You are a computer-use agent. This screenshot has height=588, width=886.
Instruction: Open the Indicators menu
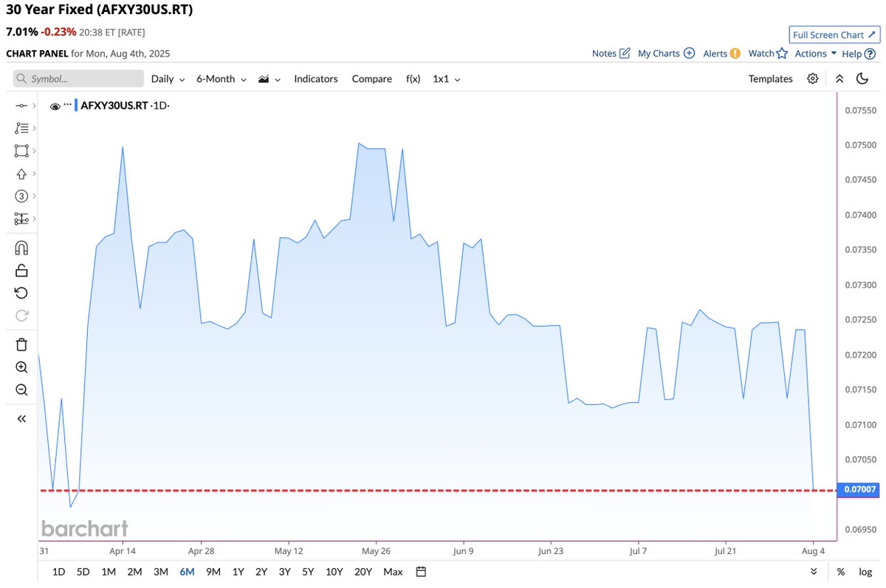point(316,79)
